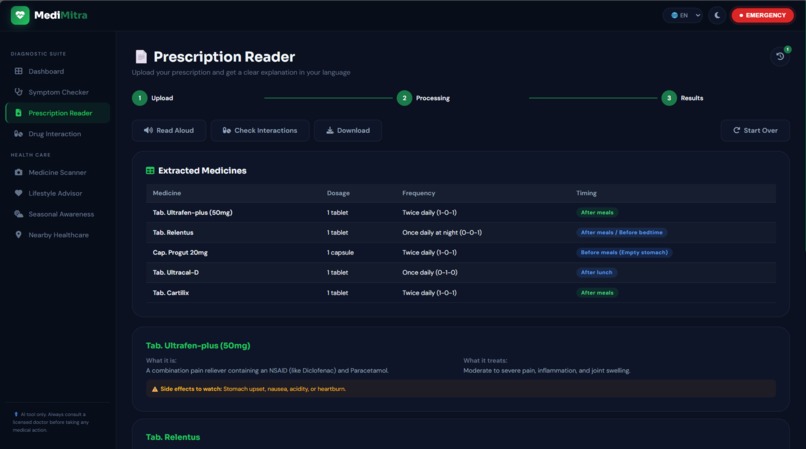Click the red EMERGENCY button
This screenshot has height=449, width=806.
(x=762, y=15)
